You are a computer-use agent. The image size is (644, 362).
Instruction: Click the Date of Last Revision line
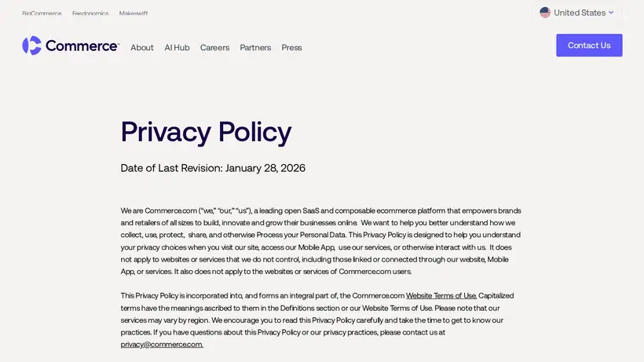213,168
